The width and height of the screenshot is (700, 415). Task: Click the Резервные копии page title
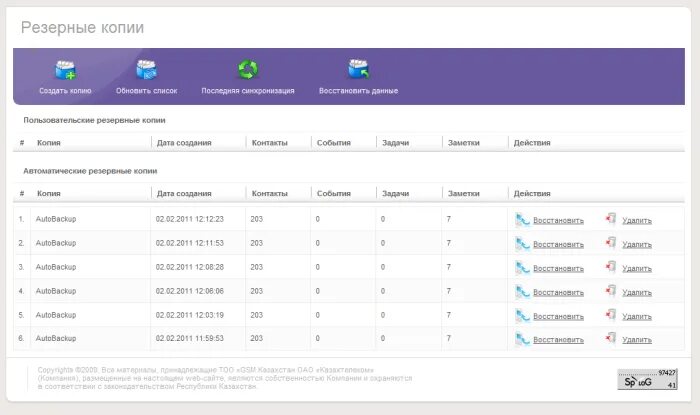click(83, 28)
